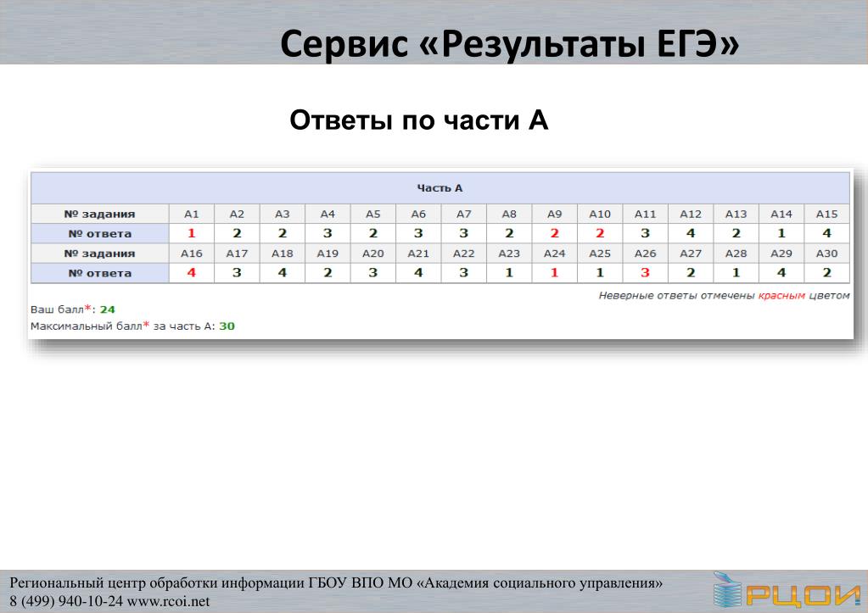This screenshot has height=613, width=868.
Task: Click the 'Ответы по части А' heading
Action: click(419, 120)
